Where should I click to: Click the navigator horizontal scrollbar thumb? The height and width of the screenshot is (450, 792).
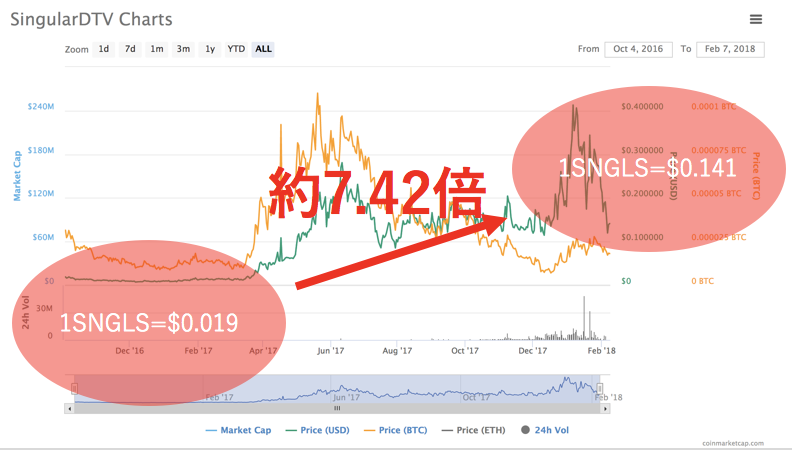coord(337,409)
